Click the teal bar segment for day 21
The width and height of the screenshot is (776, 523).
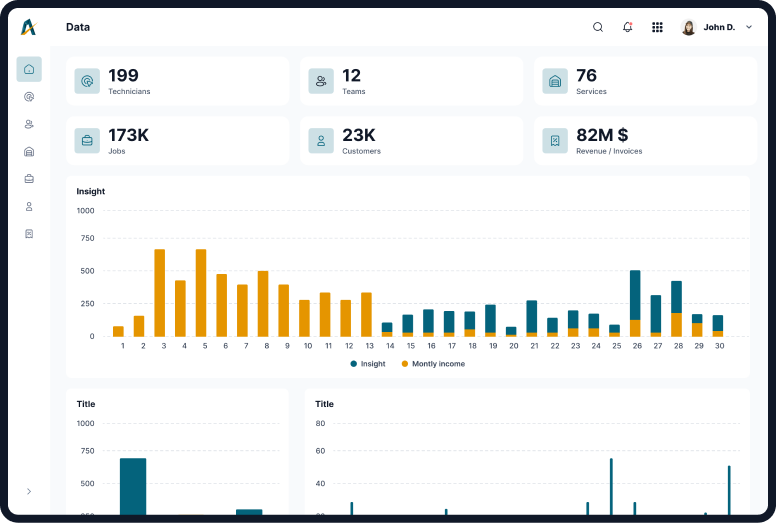tap(532, 317)
